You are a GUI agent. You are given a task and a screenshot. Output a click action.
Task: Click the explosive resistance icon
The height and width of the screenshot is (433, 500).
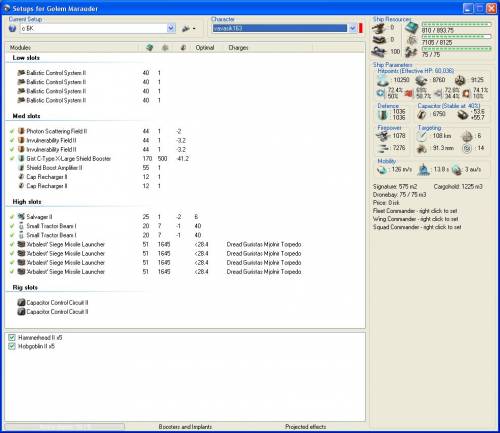pyautogui.click(x=466, y=93)
